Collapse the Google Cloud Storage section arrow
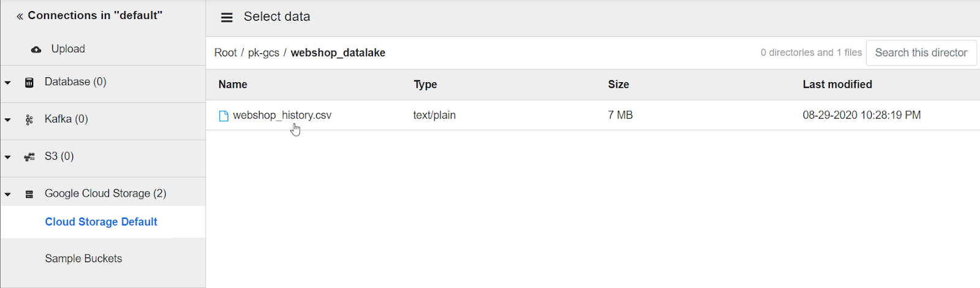This screenshot has width=980, height=288. pos(7,194)
